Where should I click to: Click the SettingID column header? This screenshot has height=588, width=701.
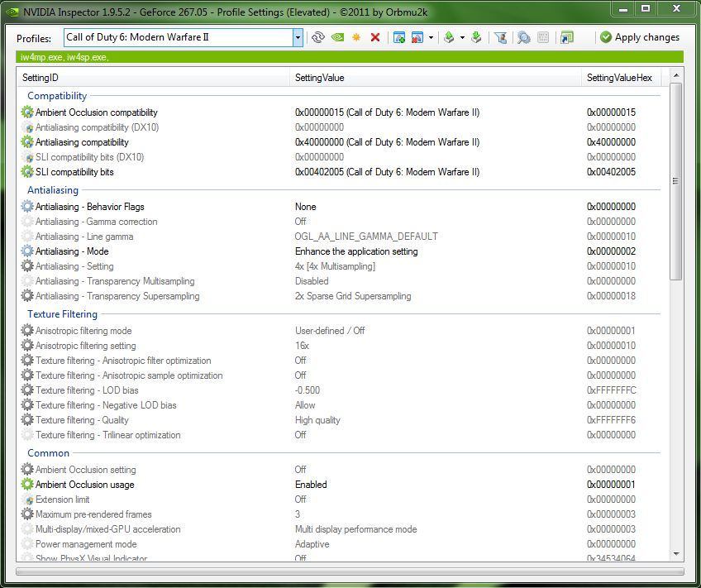[x=154, y=78]
